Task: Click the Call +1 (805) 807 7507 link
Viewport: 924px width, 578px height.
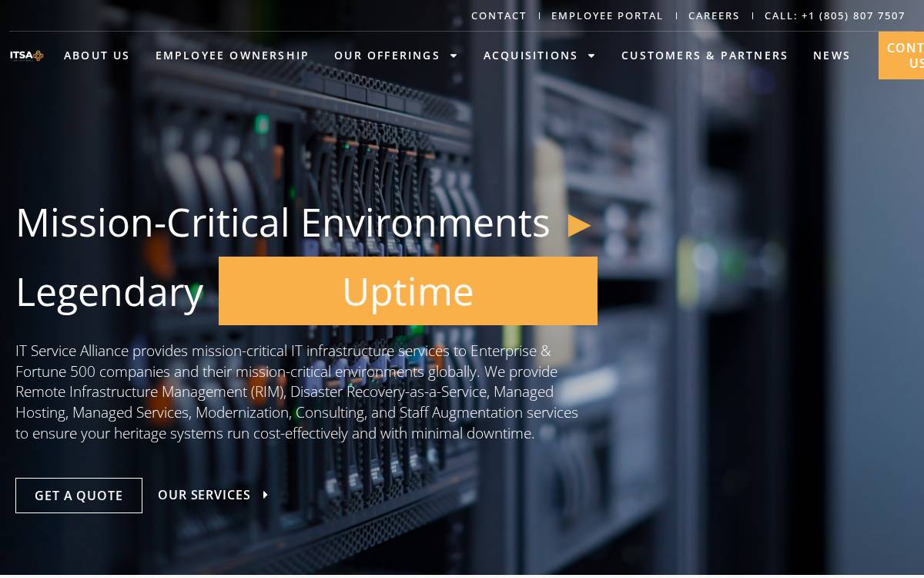Action: click(835, 15)
